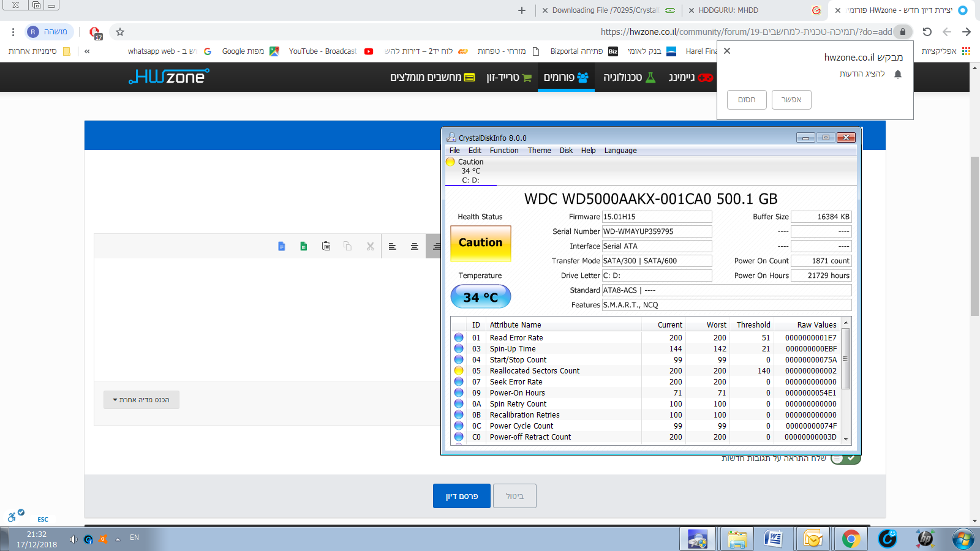The image size is (980, 551).
Task: Open the forums tab in HWzone navigation
Action: click(566, 77)
